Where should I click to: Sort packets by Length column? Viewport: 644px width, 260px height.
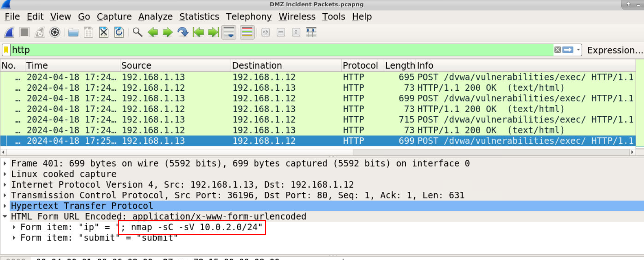point(400,66)
